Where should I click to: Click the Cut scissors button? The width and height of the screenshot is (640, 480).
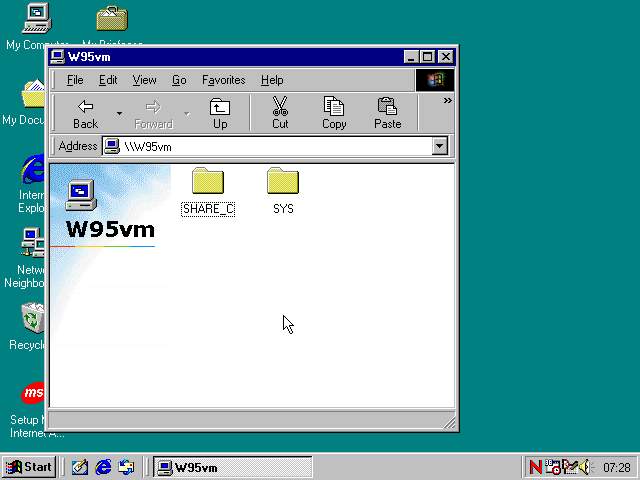280,113
